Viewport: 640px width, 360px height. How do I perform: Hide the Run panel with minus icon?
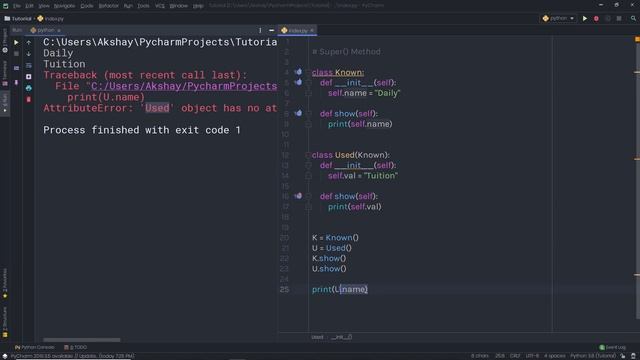coord(271,30)
